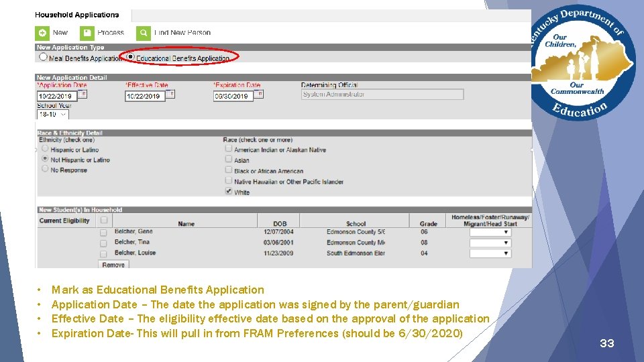Check the box for Belcher, Louise
The width and height of the screenshot is (644, 362).
coord(103,254)
